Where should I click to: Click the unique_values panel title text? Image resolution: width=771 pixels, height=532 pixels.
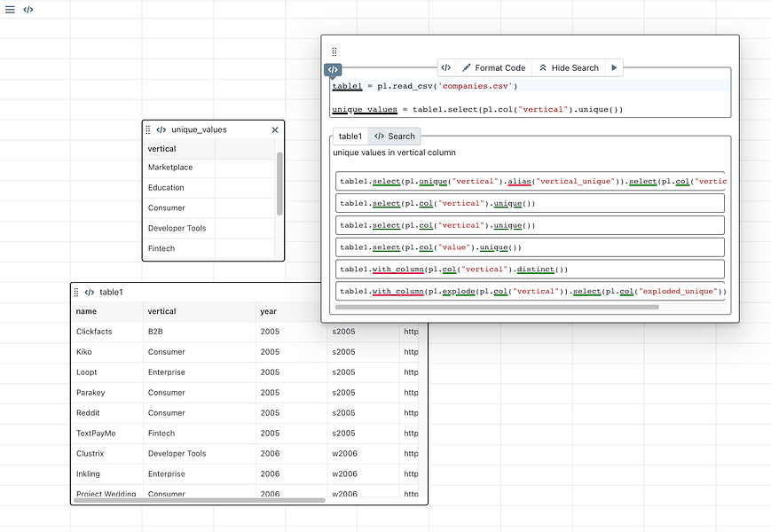click(x=199, y=129)
